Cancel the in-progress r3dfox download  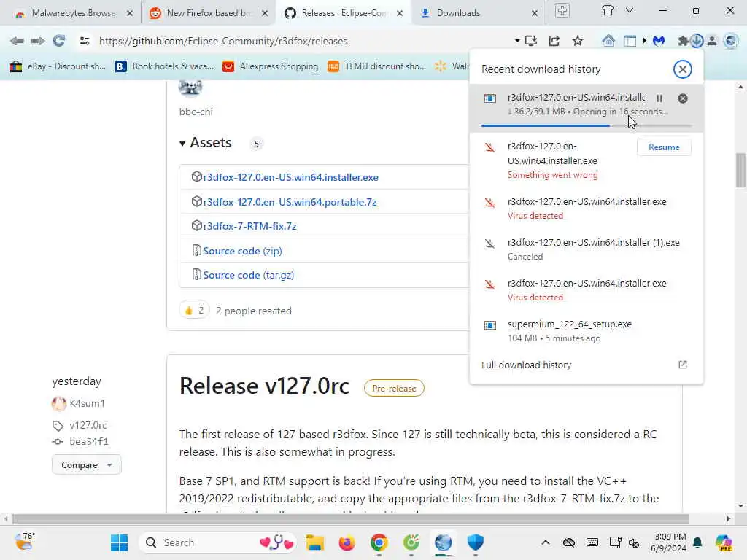[683, 98]
